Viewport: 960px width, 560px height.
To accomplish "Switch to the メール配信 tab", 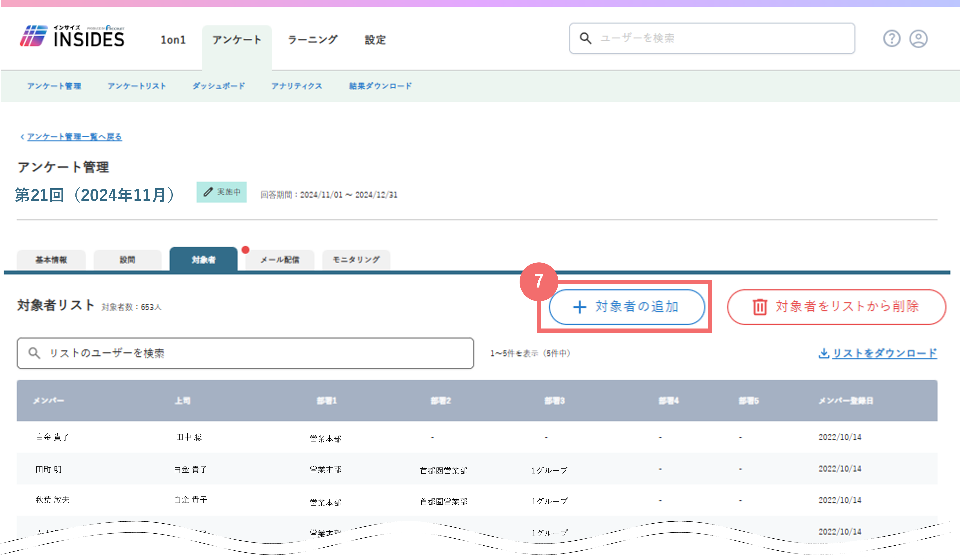I will click(x=280, y=260).
